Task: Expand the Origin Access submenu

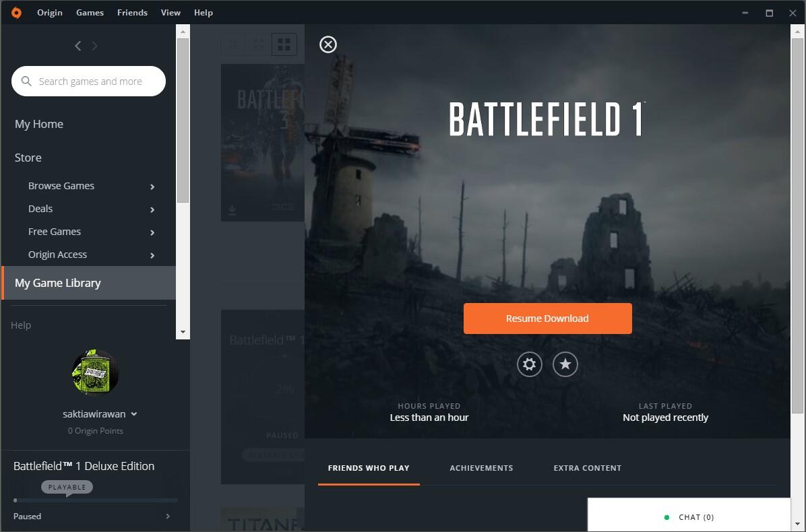Action: 152,255
